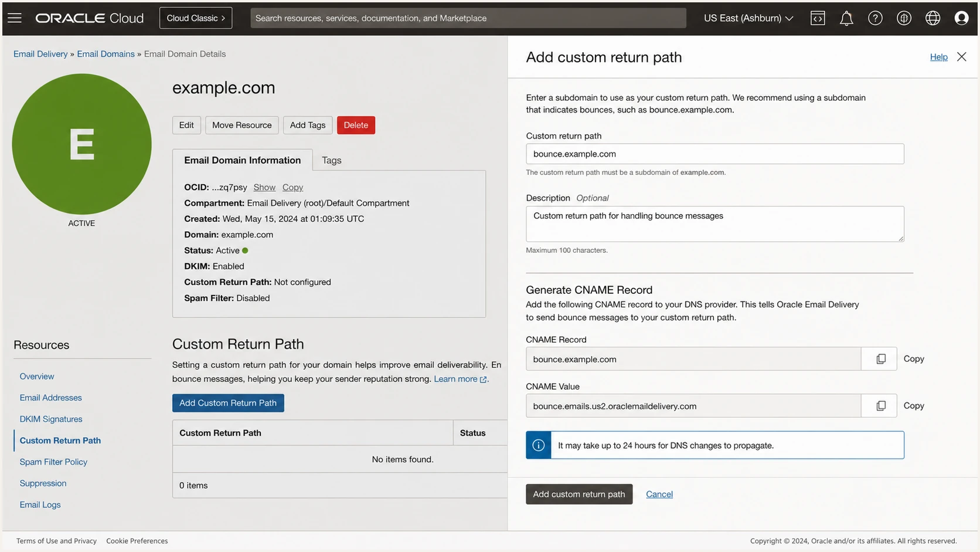Screen dimensions: 980x552
Task: Click the 'No items found.' table row
Action: tap(340, 459)
